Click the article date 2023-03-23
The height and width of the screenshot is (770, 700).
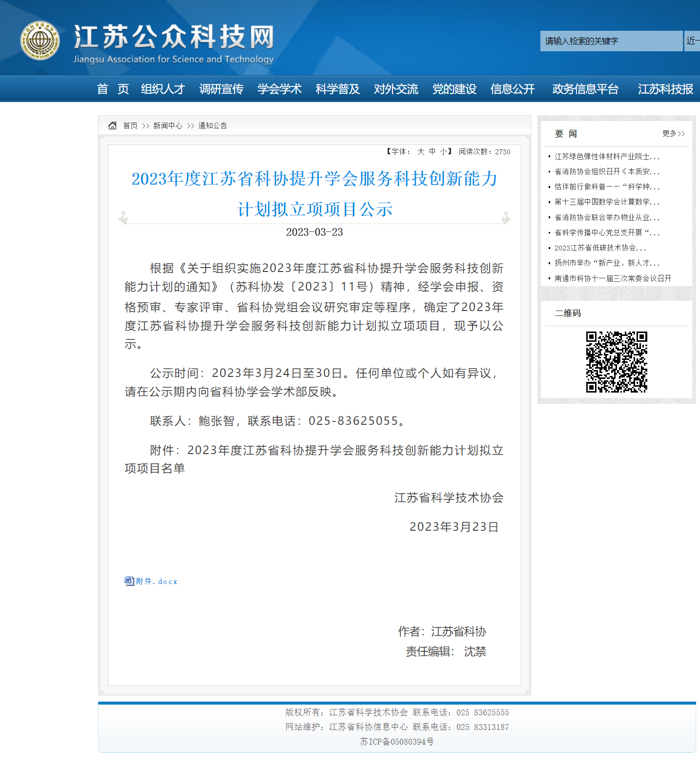click(x=314, y=232)
